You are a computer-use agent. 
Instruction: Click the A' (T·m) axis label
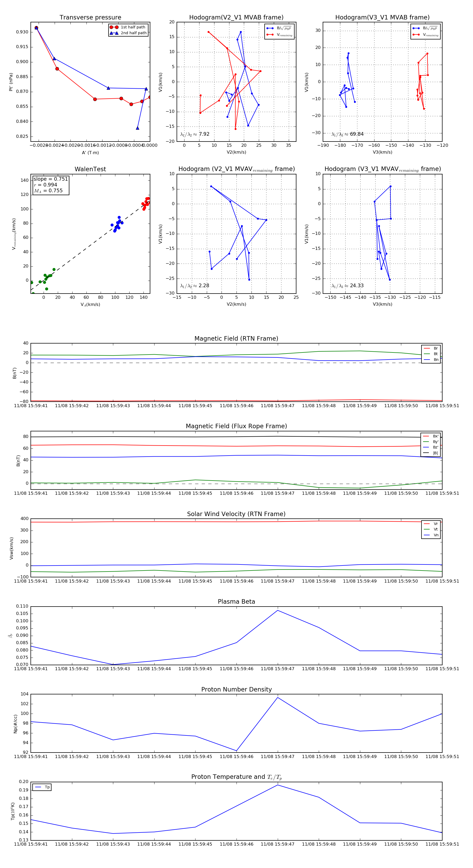[90, 153]
